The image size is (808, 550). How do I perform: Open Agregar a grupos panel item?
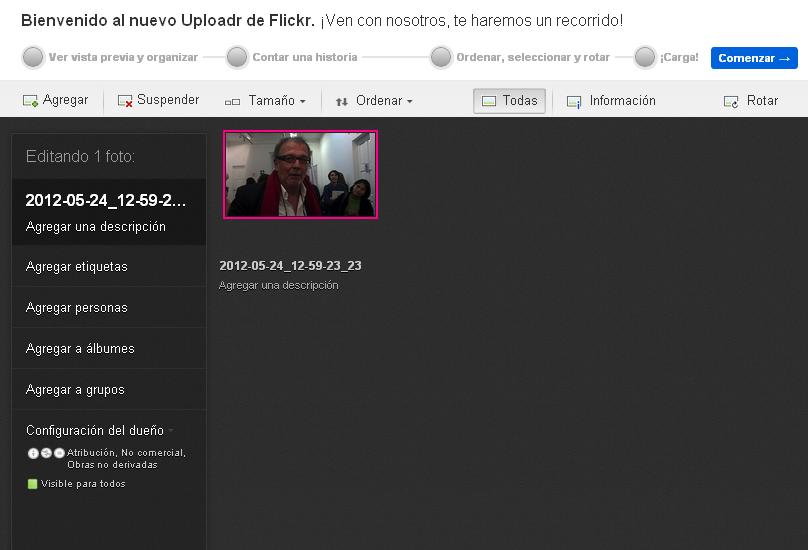[109, 390]
